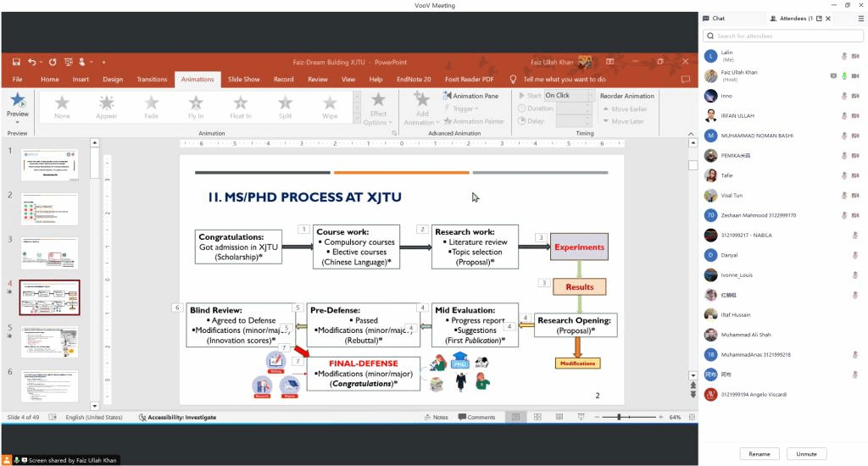Open PowerPoint comments pane icon in ribbon corner
Viewport: 868px width, 466px height.
pyautogui.click(x=685, y=79)
